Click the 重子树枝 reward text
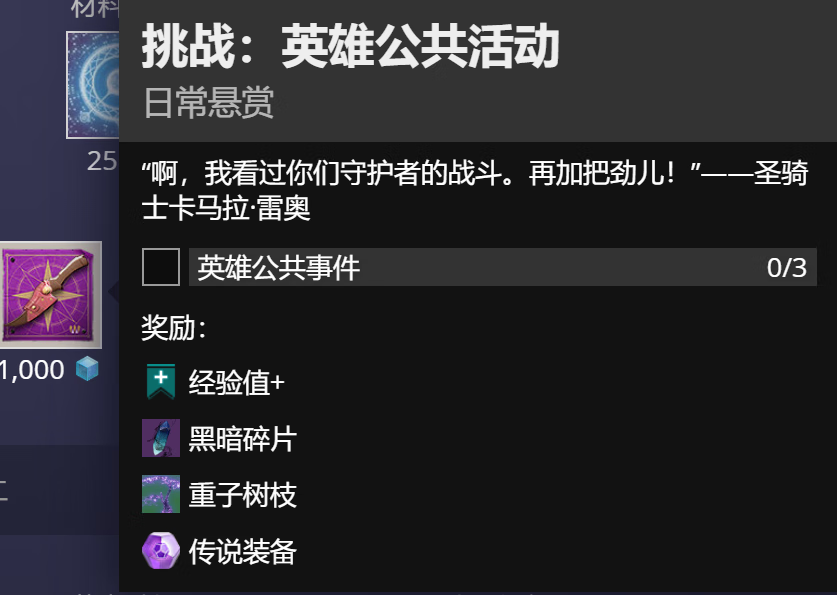Image resolution: width=837 pixels, height=595 pixels. 242,495
